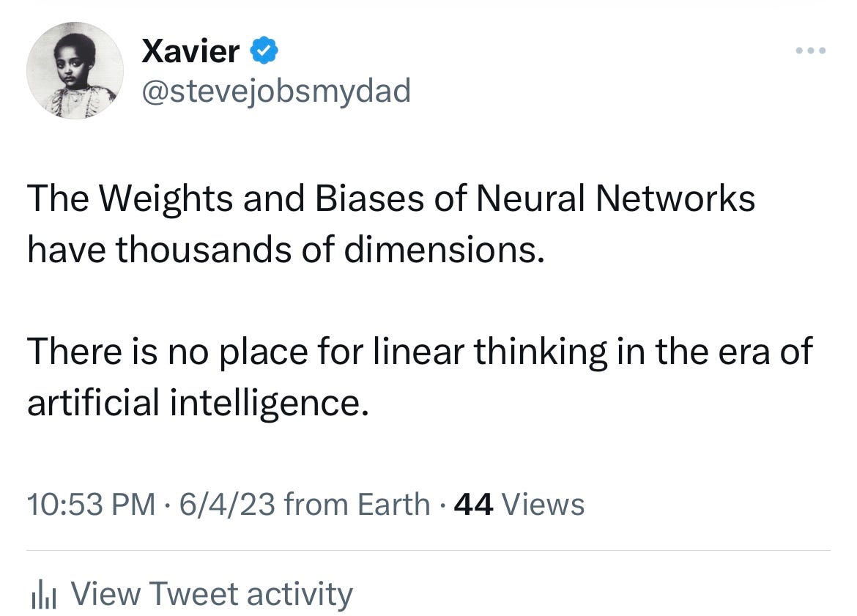Open the three-dot more options menu
The height and width of the screenshot is (616, 857).
tap(811, 51)
